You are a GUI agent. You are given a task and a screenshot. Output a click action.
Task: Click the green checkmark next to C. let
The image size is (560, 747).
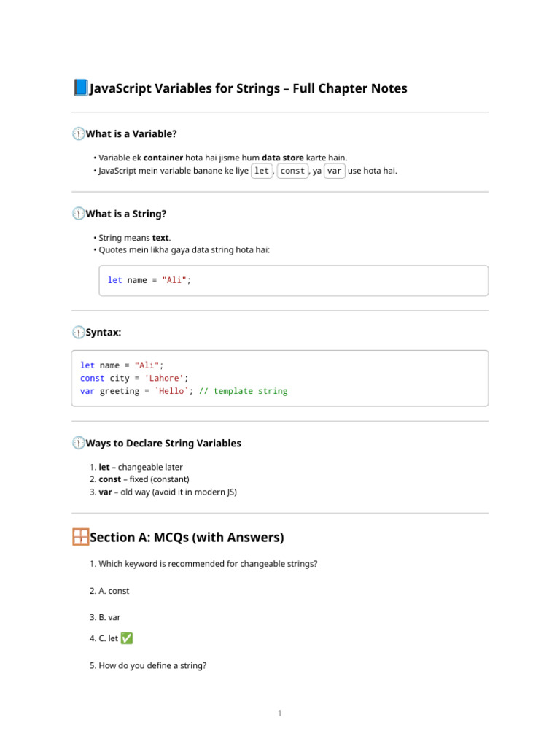[126, 638]
